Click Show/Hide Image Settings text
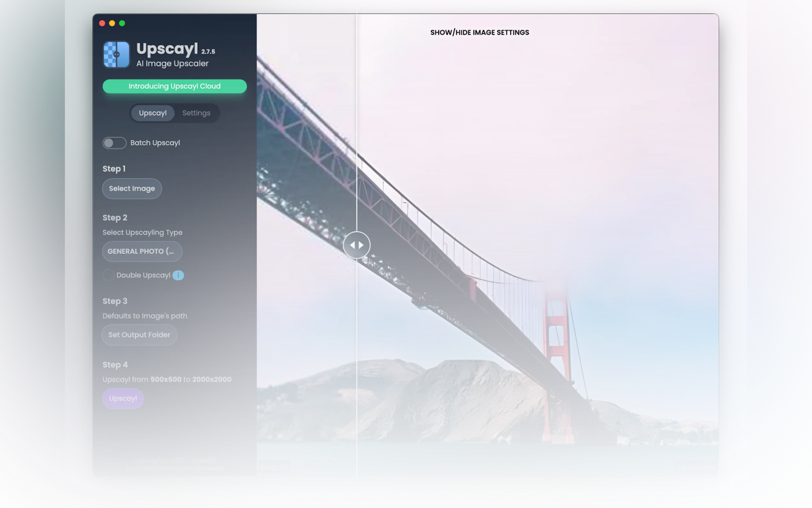Image resolution: width=812 pixels, height=508 pixels. (x=479, y=33)
